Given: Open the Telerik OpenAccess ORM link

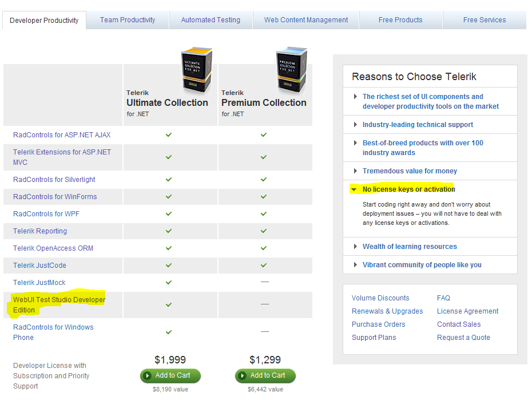Looking at the screenshot, I should click(x=53, y=248).
